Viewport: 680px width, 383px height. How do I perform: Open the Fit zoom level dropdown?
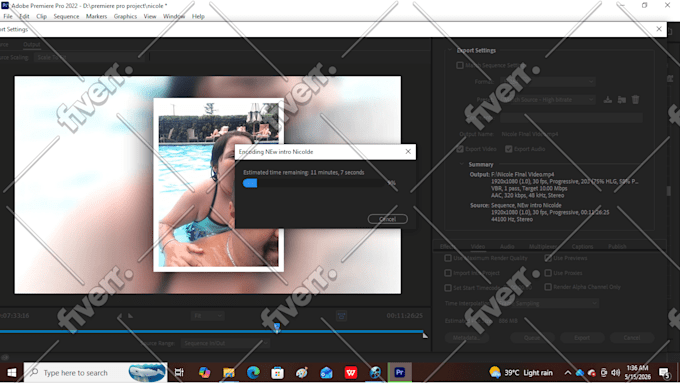tap(207, 316)
